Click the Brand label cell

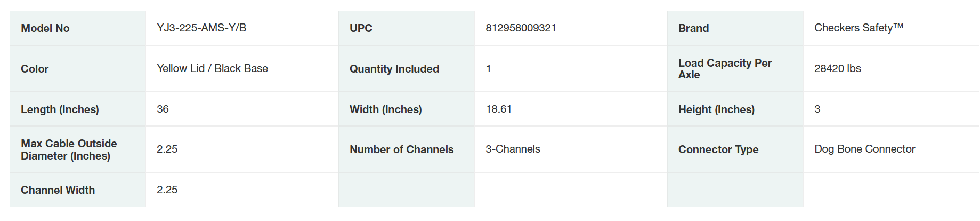693,28
